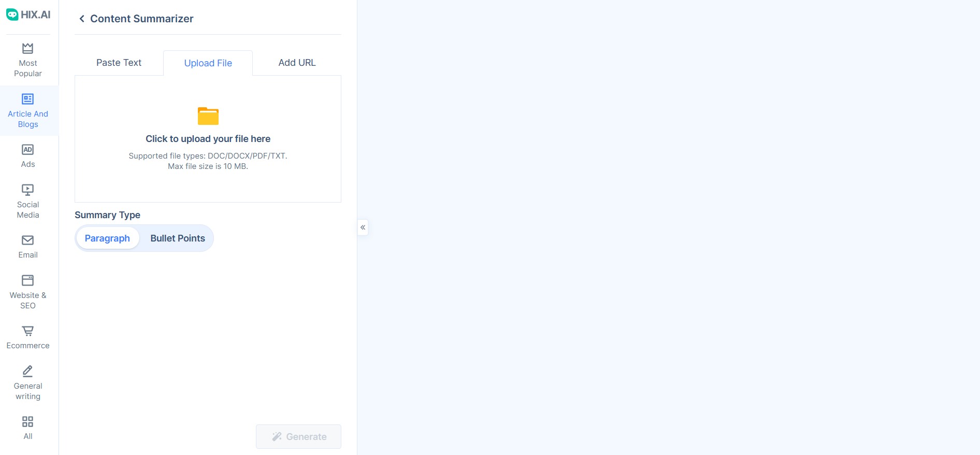This screenshot has height=455, width=980.
Task: Select the Upload File tab
Action: tap(208, 63)
